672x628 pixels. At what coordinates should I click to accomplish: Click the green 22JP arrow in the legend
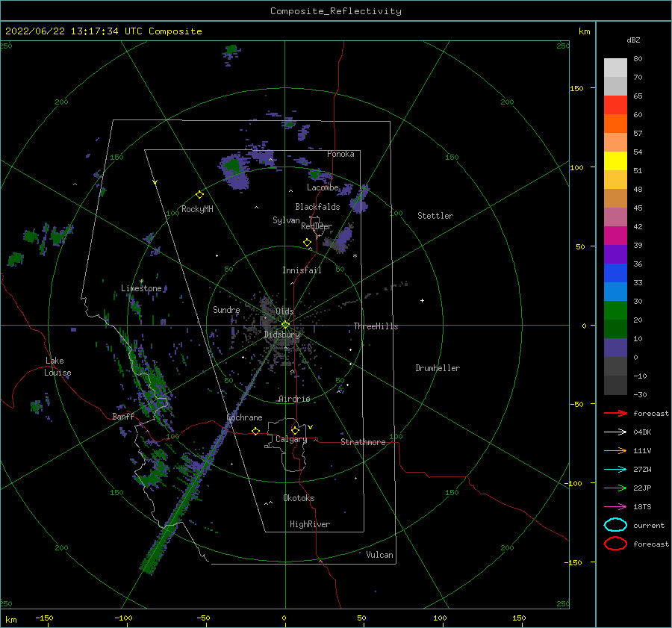click(615, 488)
